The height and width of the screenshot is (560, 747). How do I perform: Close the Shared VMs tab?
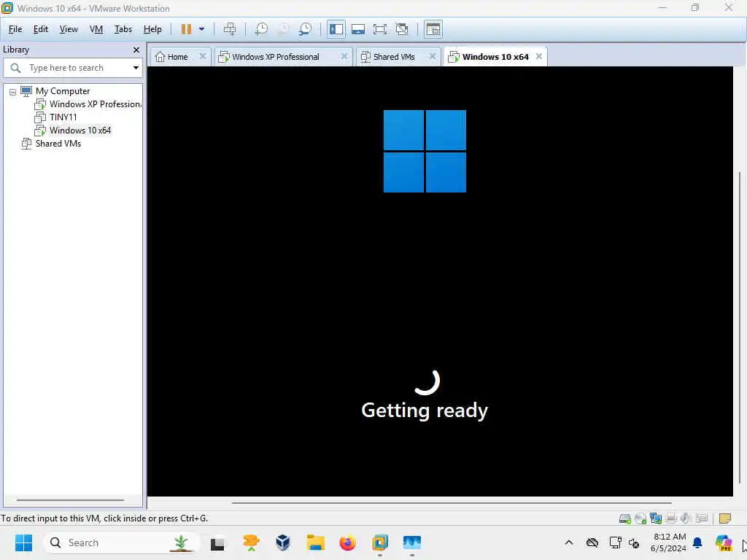click(432, 56)
